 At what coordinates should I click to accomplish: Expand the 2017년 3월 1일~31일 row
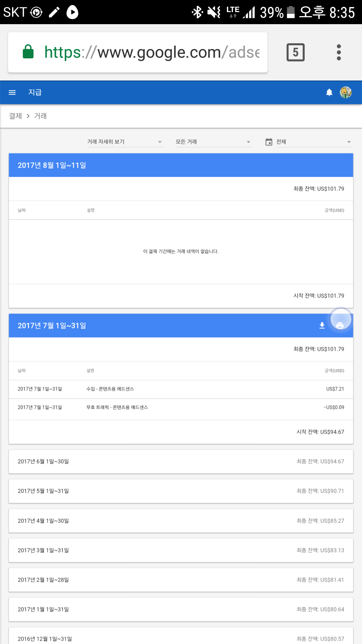pyautogui.click(x=181, y=550)
